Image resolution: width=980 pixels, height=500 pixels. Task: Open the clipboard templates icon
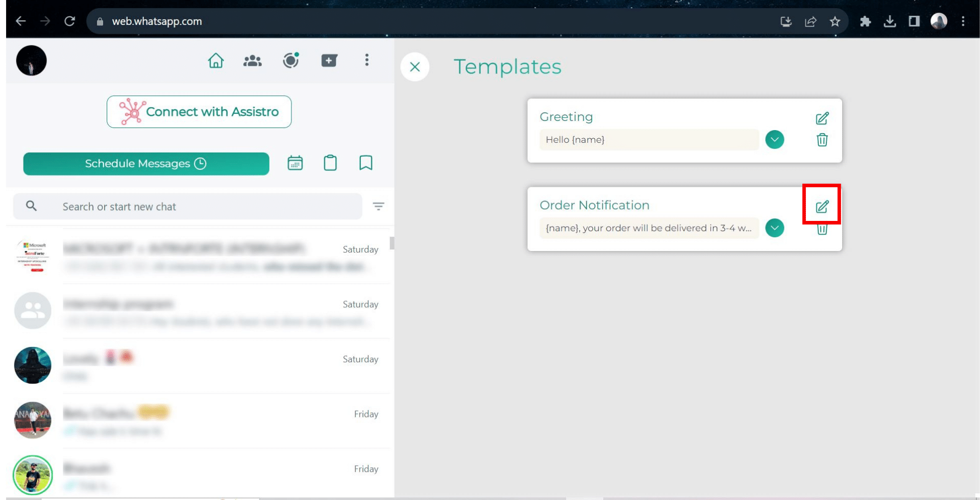coord(330,163)
